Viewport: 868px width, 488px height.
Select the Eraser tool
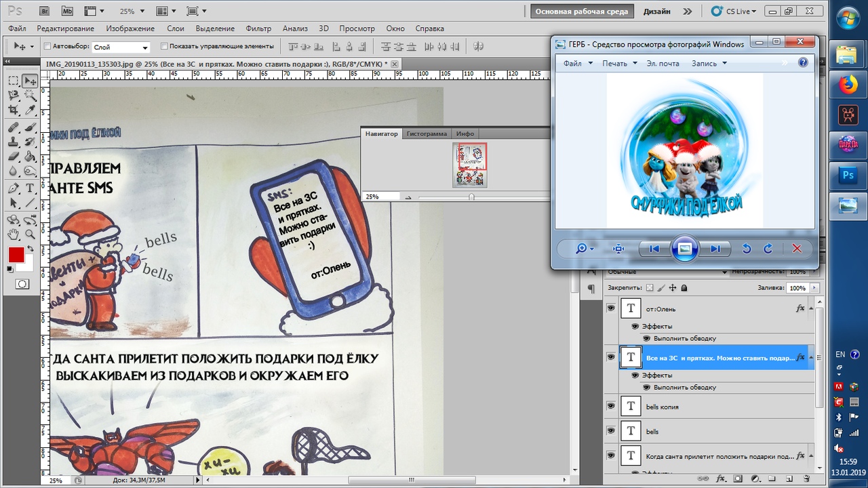point(13,157)
